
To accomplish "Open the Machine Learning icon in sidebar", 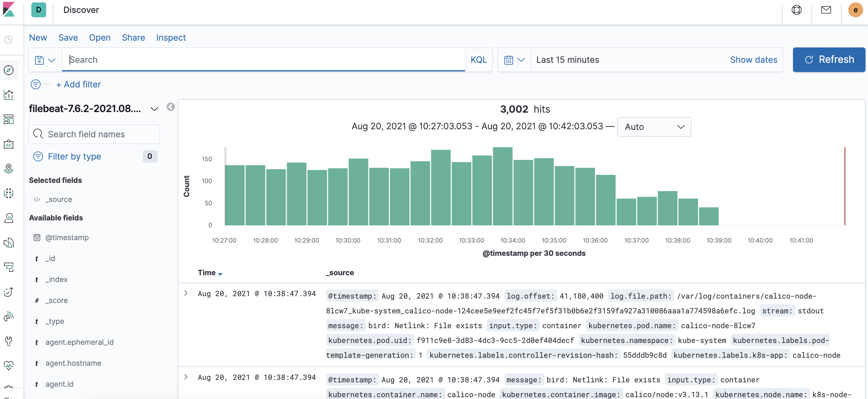I will 8,193.
